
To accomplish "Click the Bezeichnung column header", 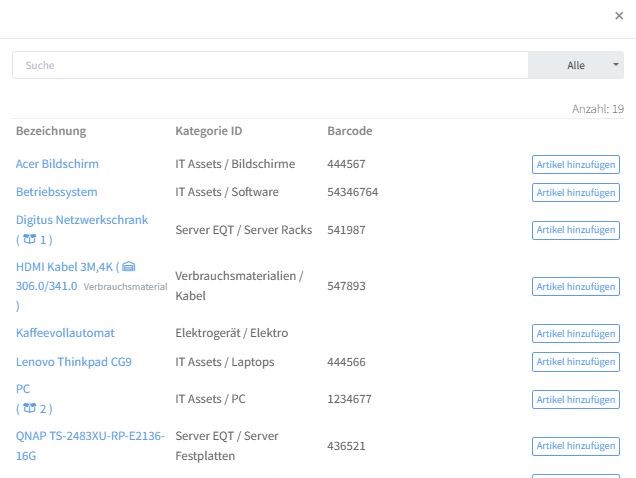I will pos(51,131).
